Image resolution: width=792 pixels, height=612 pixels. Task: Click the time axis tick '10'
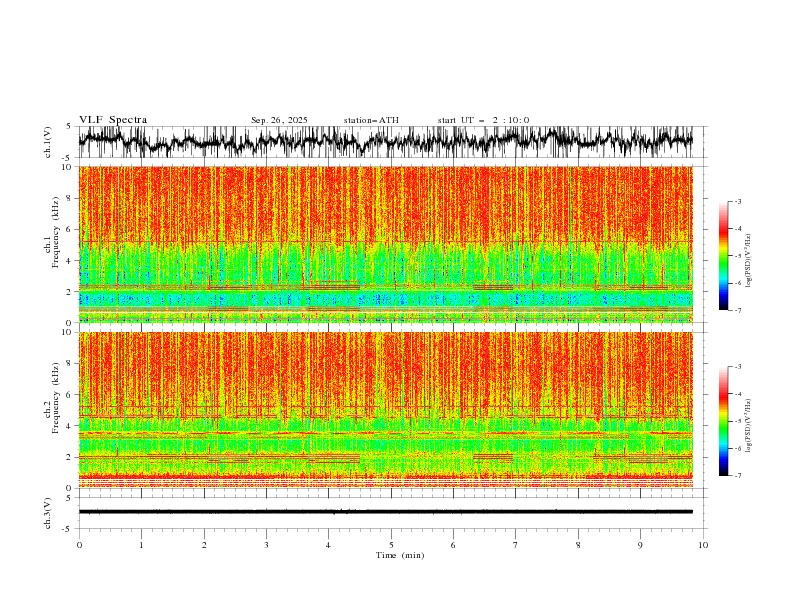pos(703,545)
